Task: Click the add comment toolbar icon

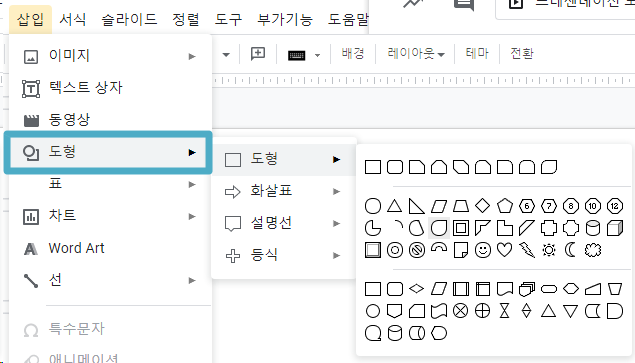Action: (x=258, y=53)
